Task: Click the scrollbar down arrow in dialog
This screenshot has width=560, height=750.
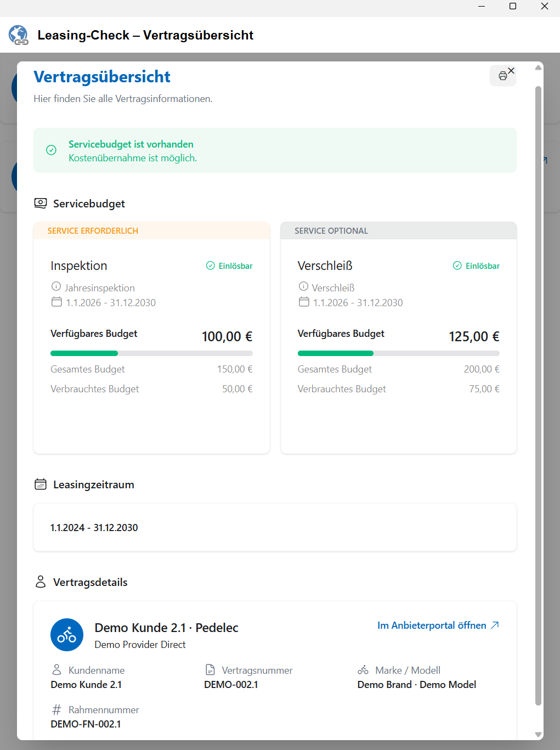Action: (x=539, y=735)
